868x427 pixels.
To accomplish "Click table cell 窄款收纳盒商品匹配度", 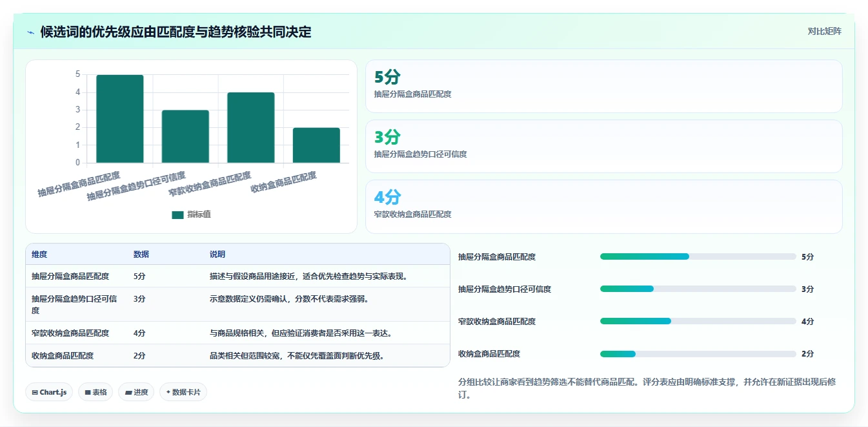I will point(70,333).
